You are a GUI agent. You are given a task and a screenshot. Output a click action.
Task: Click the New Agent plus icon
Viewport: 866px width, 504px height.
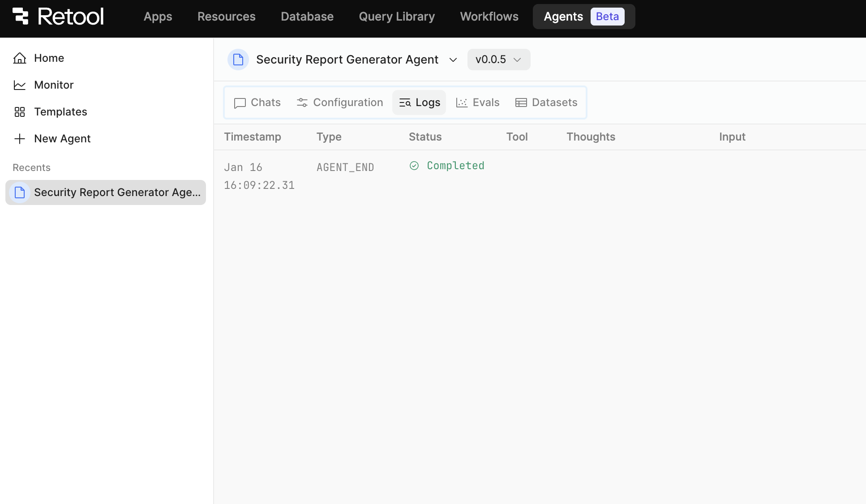point(20,139)
